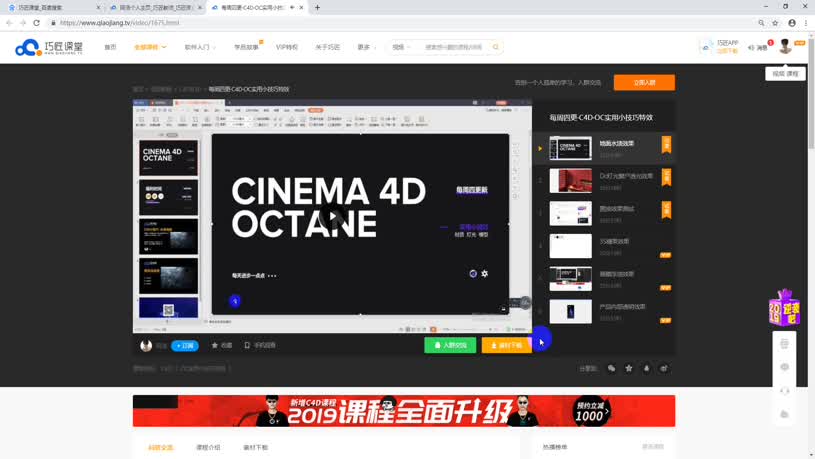
Task: Click the browser reload icon
Action: pos(36,23)
